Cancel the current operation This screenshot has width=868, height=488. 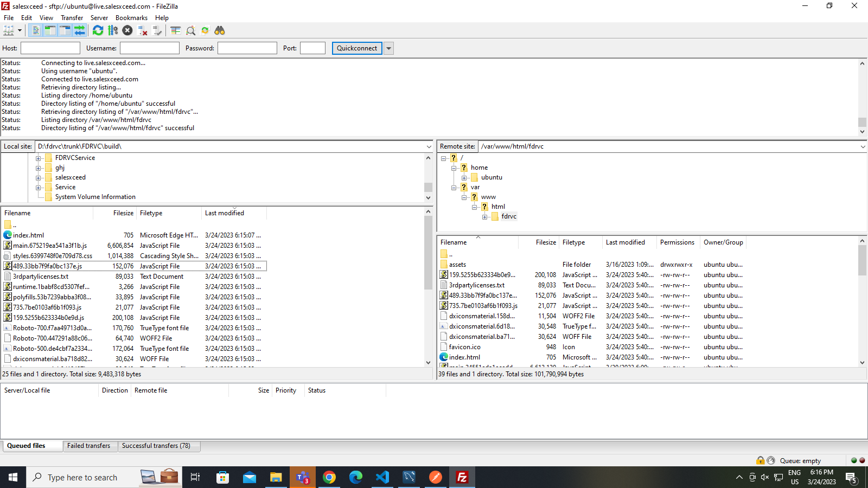(x=127, y=31)
